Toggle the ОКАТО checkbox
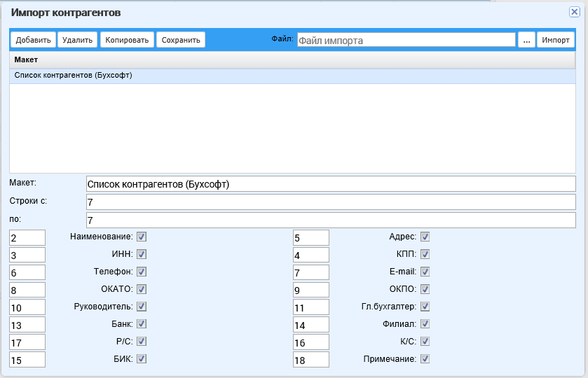 pos(142,289)
